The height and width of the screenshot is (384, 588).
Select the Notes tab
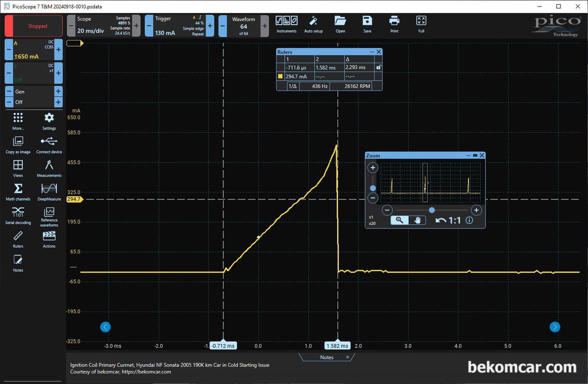click(x=327, y=357)
